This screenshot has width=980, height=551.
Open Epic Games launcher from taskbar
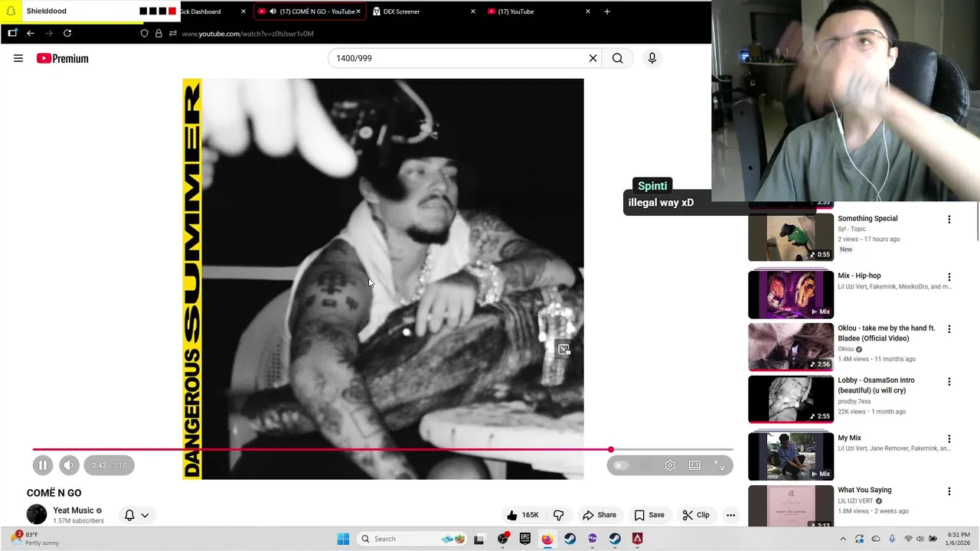525,539
